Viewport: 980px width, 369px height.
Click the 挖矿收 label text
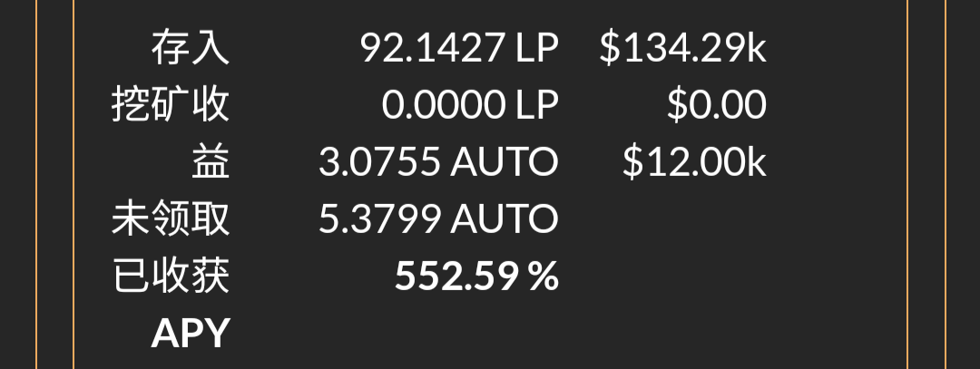coord(171,104)
